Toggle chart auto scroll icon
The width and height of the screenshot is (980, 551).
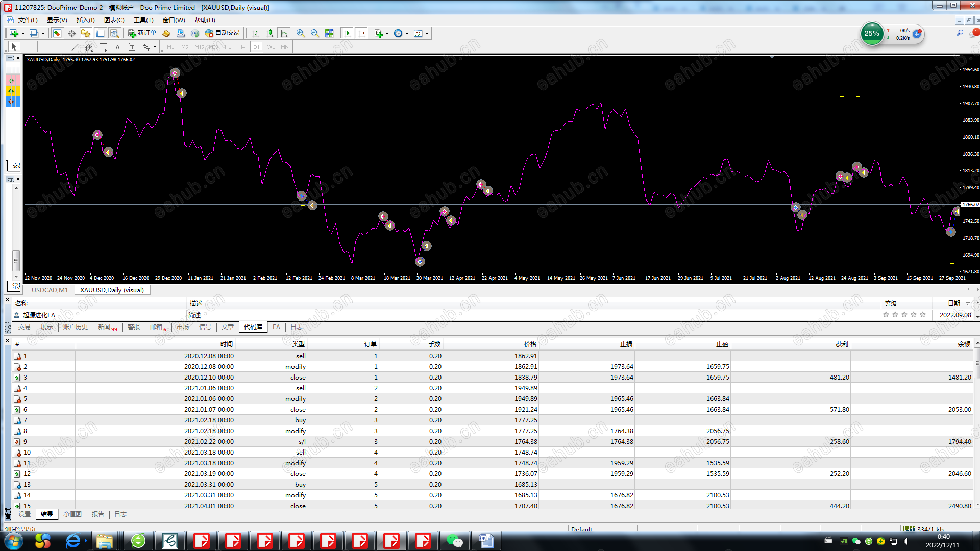click(347, 33)
